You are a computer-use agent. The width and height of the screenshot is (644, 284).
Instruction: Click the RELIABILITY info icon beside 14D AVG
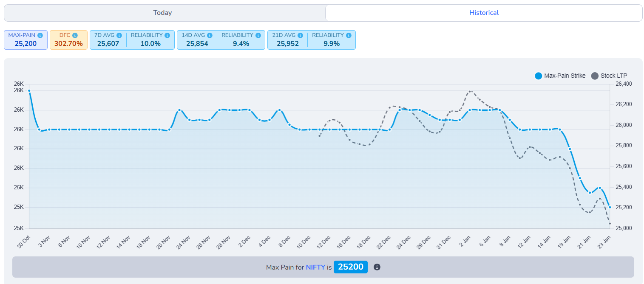click(x=257, y=35)
